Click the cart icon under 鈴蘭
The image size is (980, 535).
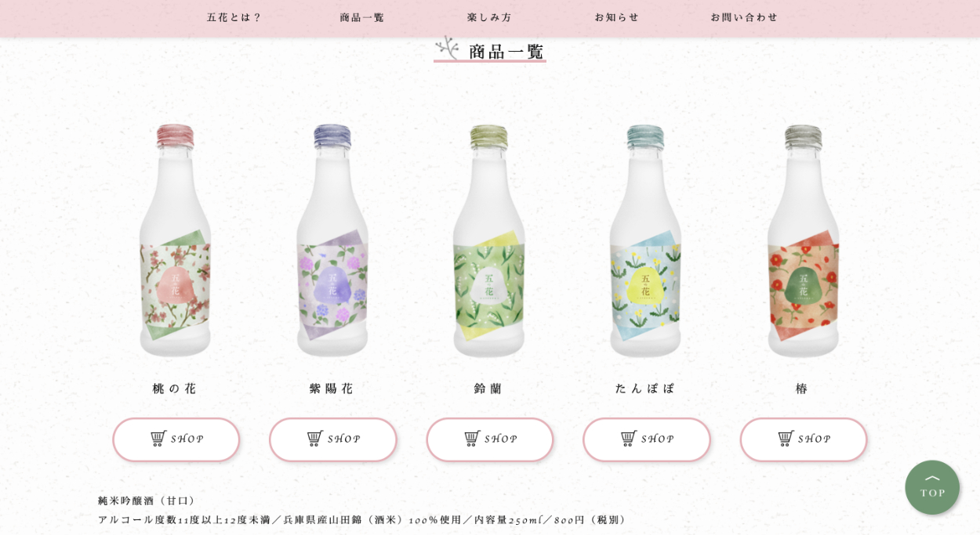472,439
